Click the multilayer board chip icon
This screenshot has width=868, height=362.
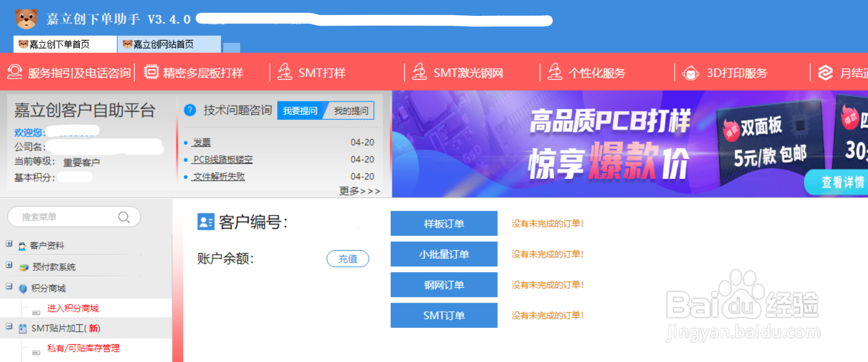pos(151,72)
